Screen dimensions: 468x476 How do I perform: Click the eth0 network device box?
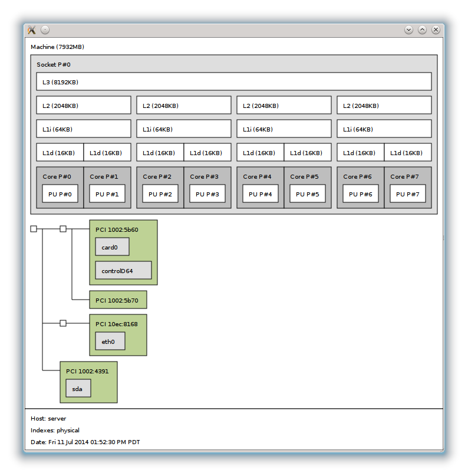(110, 341)
